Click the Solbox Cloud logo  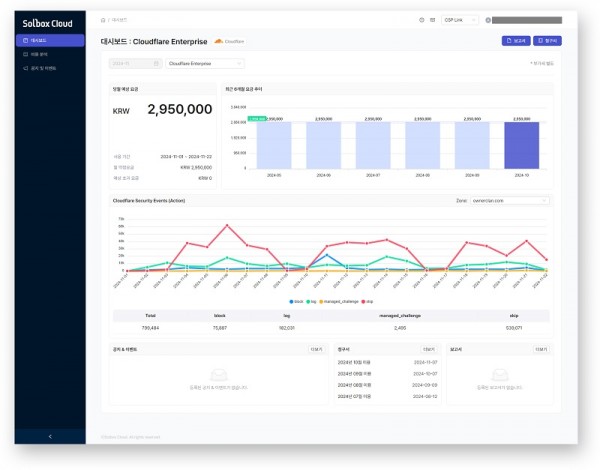click(47, 23)
